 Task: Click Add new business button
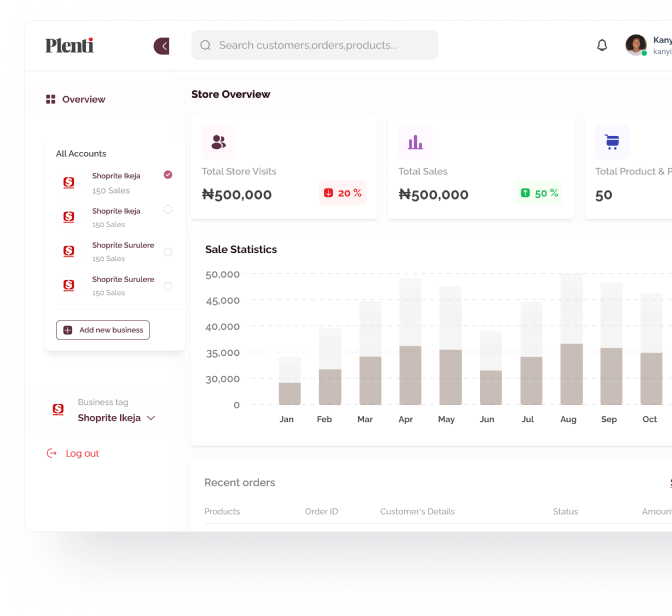pos(103,330)
